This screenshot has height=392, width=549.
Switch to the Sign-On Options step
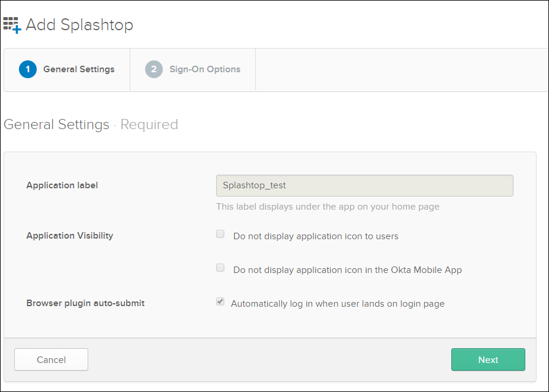pos(193,70)
